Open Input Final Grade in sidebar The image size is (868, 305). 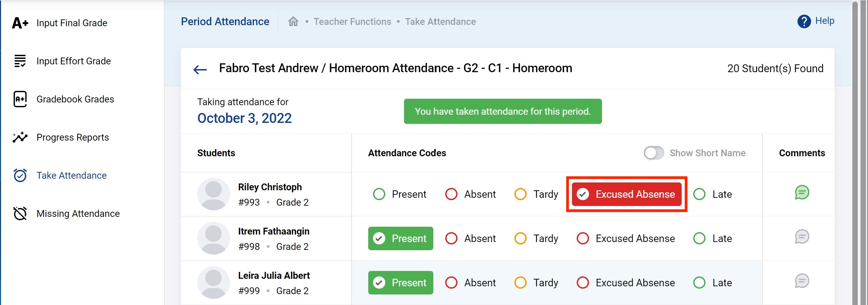click(72, 23)
